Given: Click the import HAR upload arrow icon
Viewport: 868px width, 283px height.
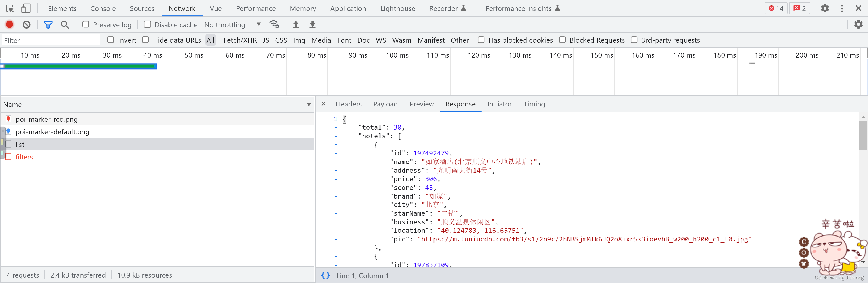Looking at the screenshot, I should [x=296, y=24].
